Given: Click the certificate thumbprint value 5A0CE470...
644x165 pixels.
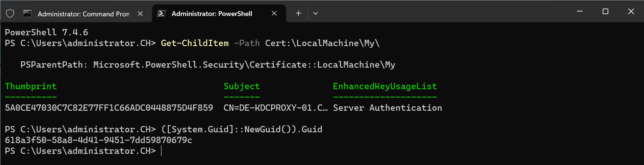Looking at the screenshot, I should pos(109,108).
